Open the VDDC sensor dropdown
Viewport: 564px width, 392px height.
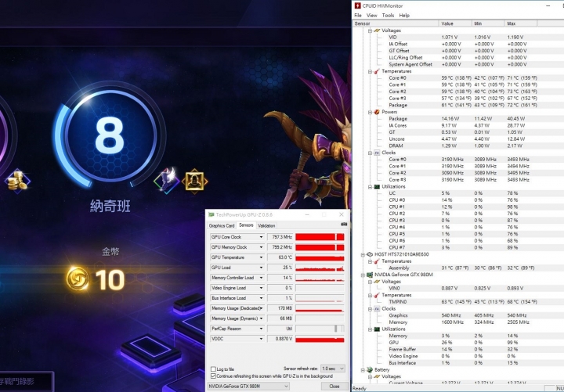click(x=261, y=339)
